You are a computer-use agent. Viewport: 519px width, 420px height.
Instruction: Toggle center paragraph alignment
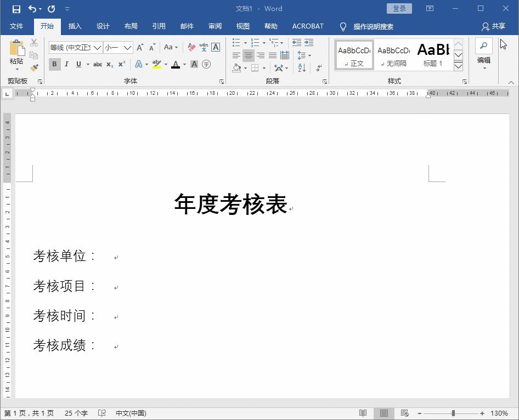[249, 55]
